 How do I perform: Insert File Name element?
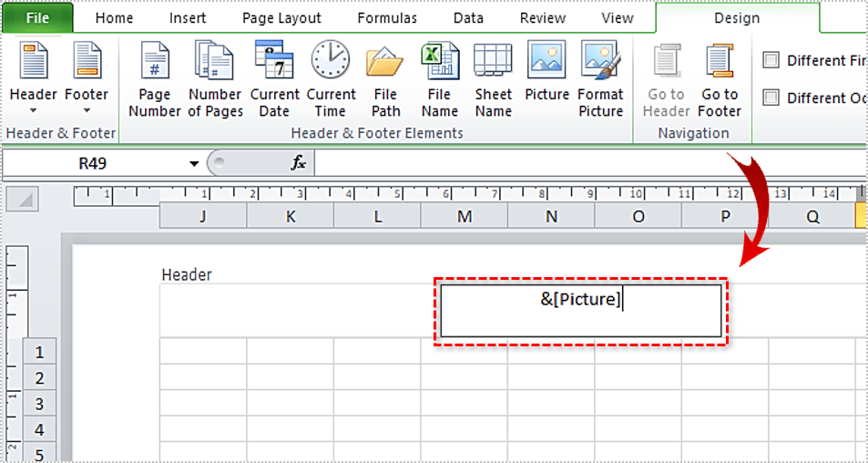pyautogui.click(x=439, y=80)
